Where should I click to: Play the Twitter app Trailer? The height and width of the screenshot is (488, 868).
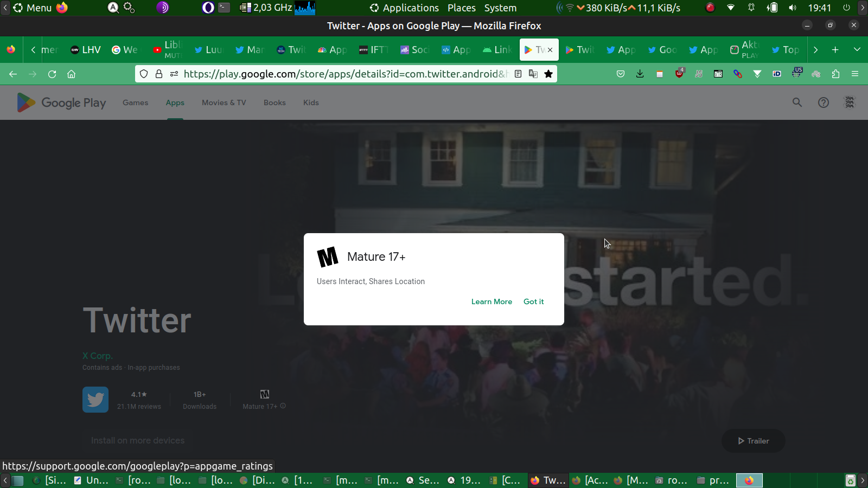pyautogui.click(x=754, y=441)
